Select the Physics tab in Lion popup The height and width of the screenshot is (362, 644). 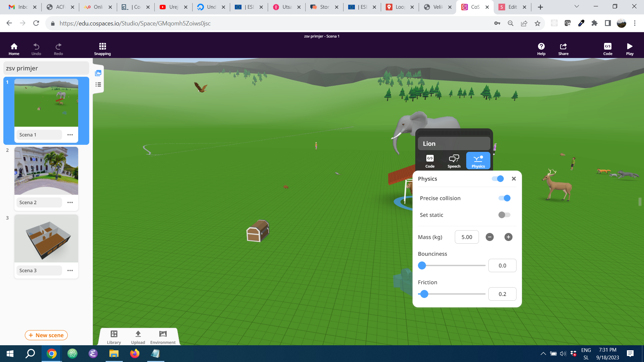coord(478,161)
